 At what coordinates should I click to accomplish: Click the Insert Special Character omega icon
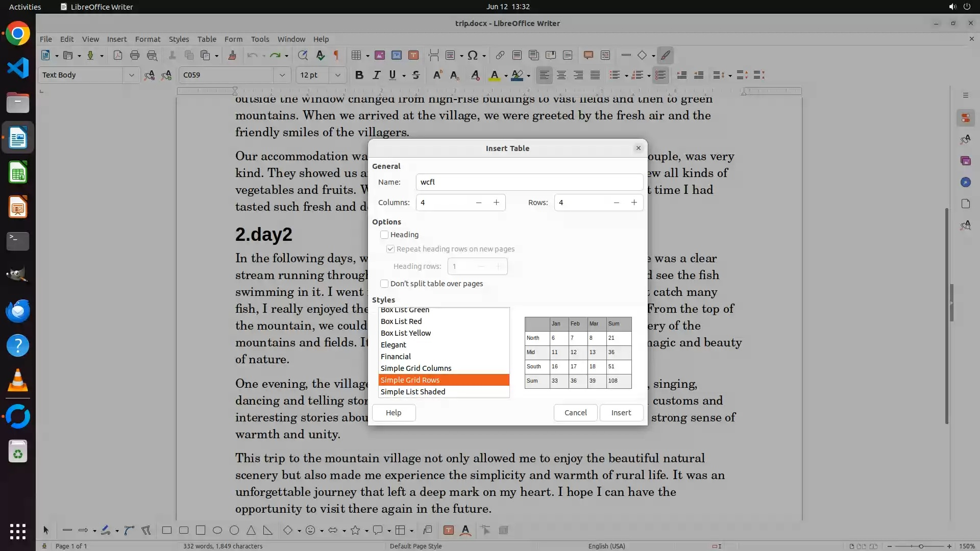click(x=473, y=55)
